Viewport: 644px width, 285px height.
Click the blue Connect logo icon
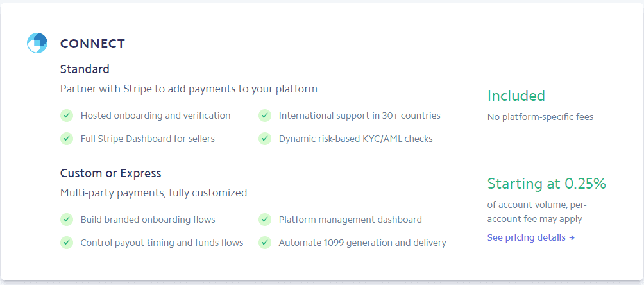pos(37,43)
